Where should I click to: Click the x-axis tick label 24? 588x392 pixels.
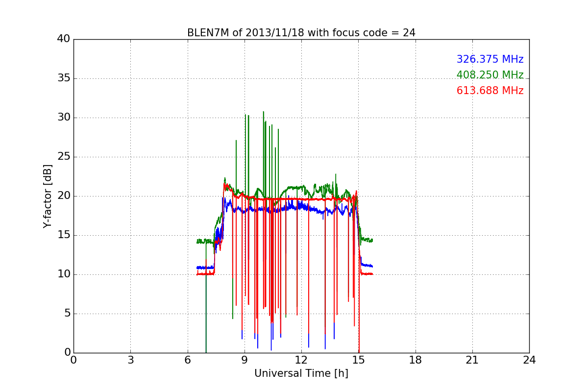pyautogui.click(x=529, y=360)
